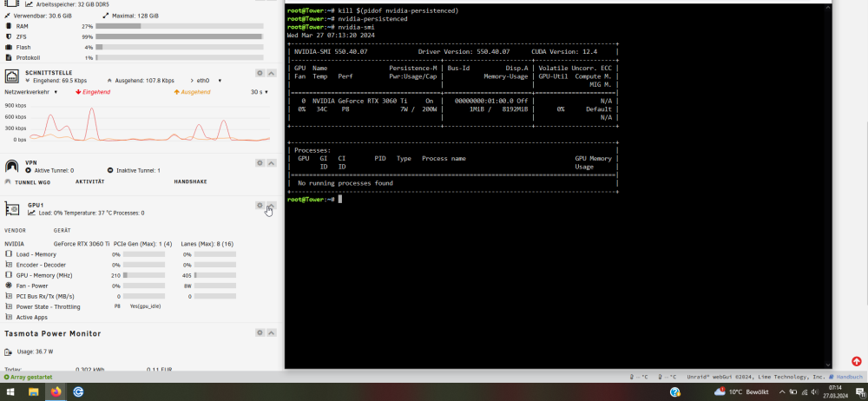Click the VPN tunnel arch icon
This screenshot has height=401, width=868.
(12, 166)
